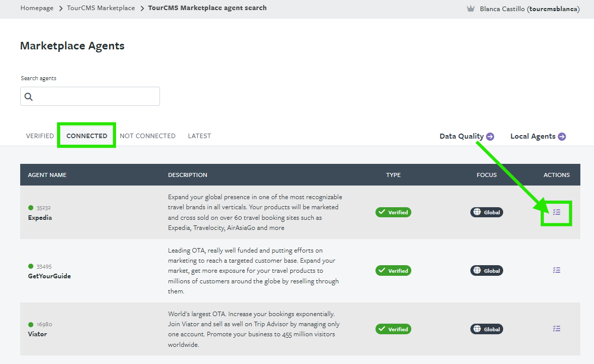The width and height of the screenshot is (594, 364).
Task: Click the ACTIONS column header
Action: (557, 175)
